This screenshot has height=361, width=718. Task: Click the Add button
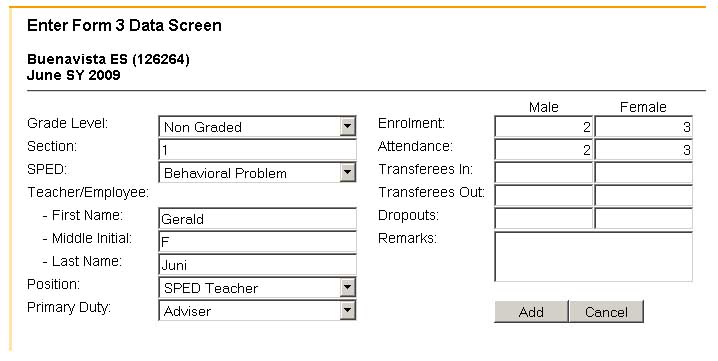(531, 312)
